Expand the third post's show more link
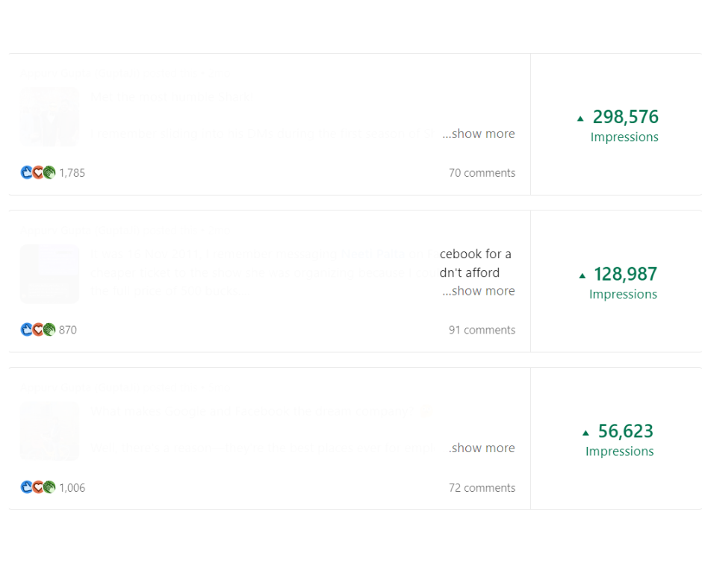The image size is (702, 588). click(484, 448)
